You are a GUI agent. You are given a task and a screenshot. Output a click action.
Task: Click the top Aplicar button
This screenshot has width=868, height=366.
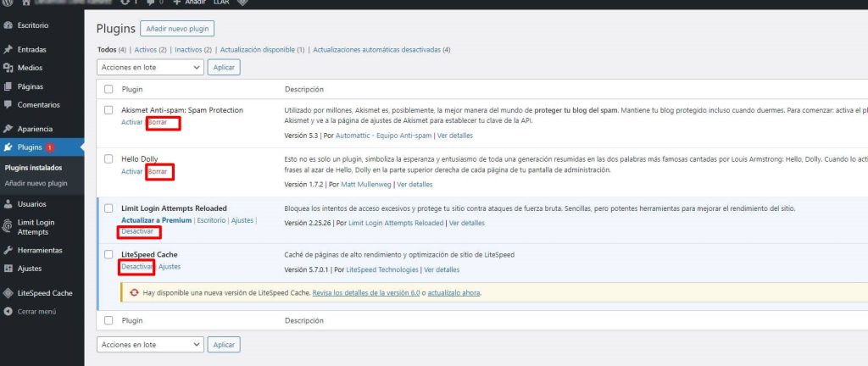pyautogui.click(x=224, y=68)
